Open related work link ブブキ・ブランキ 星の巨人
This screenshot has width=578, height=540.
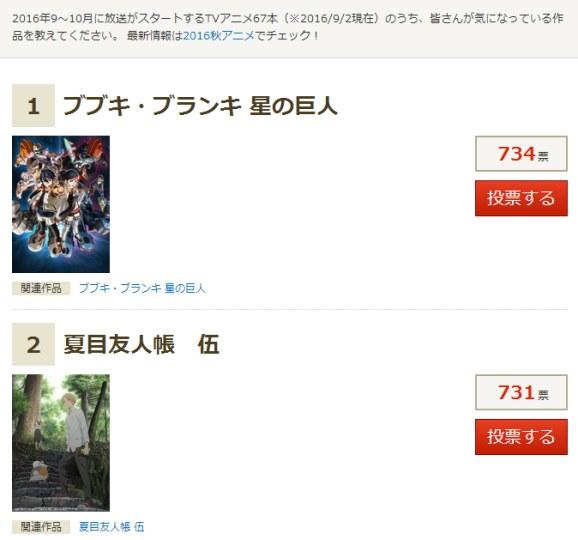pos(142,288)
